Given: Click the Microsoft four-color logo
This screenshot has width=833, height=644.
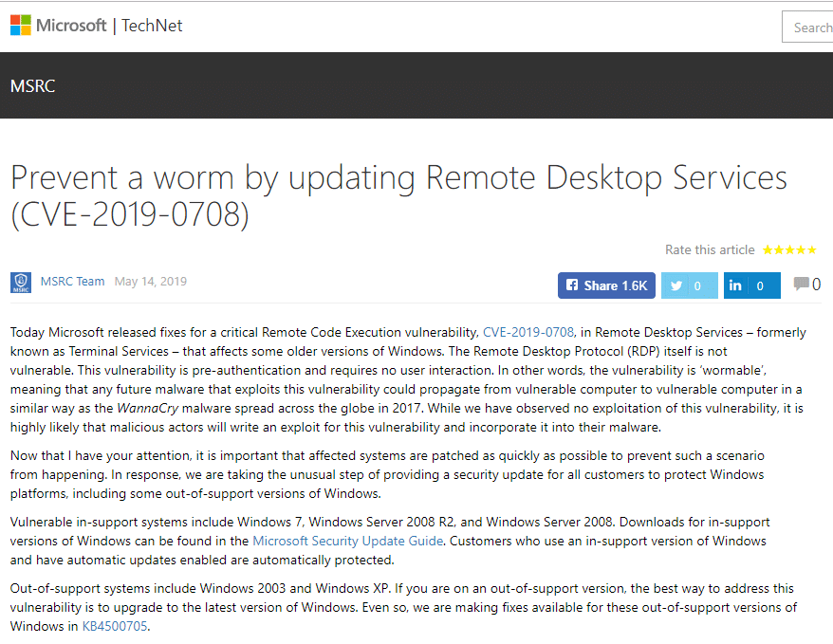Looking at the screenshot, I should coord(21,26).
